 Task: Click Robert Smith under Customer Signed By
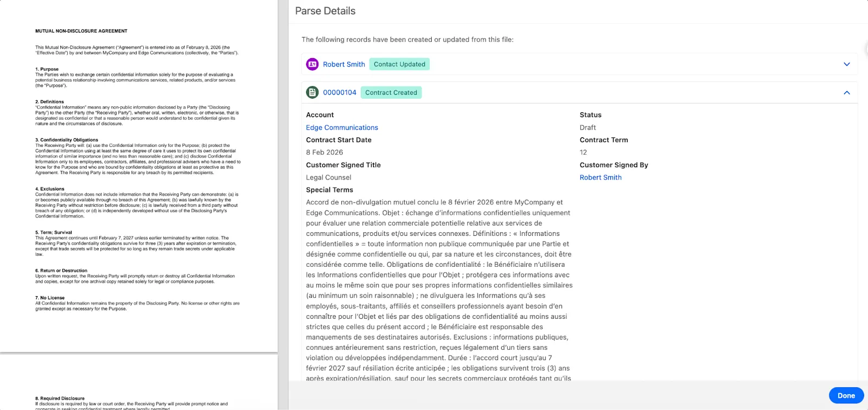point(601,177)
